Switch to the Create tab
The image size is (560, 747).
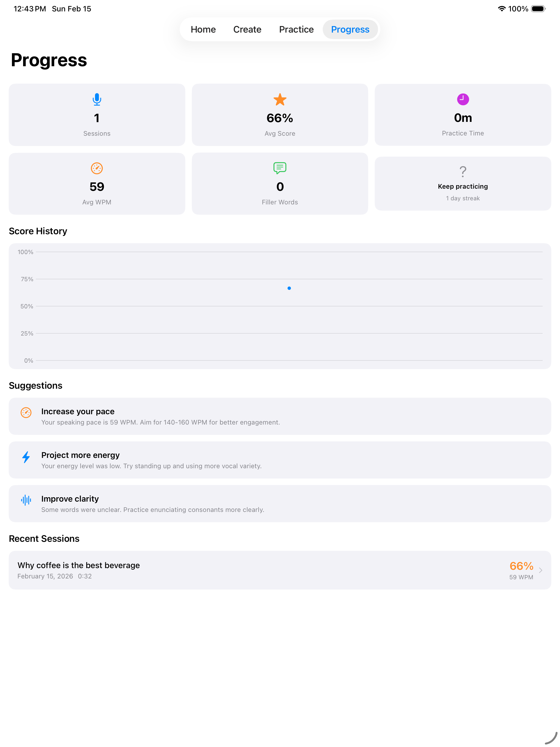(247, 29)
